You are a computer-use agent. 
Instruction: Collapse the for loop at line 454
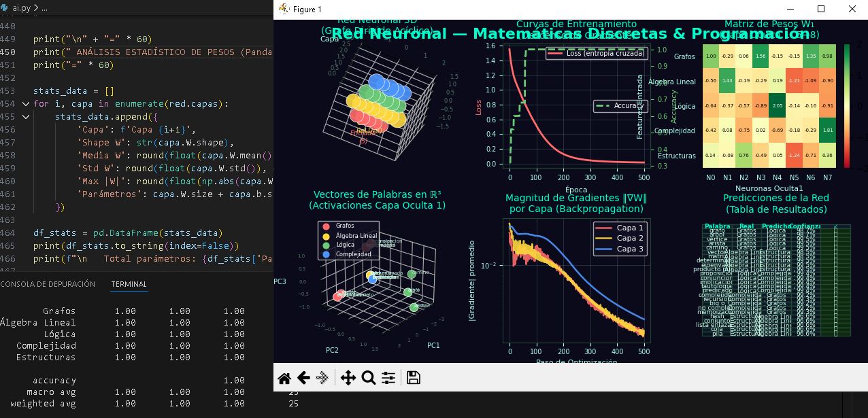coord(26,104)
